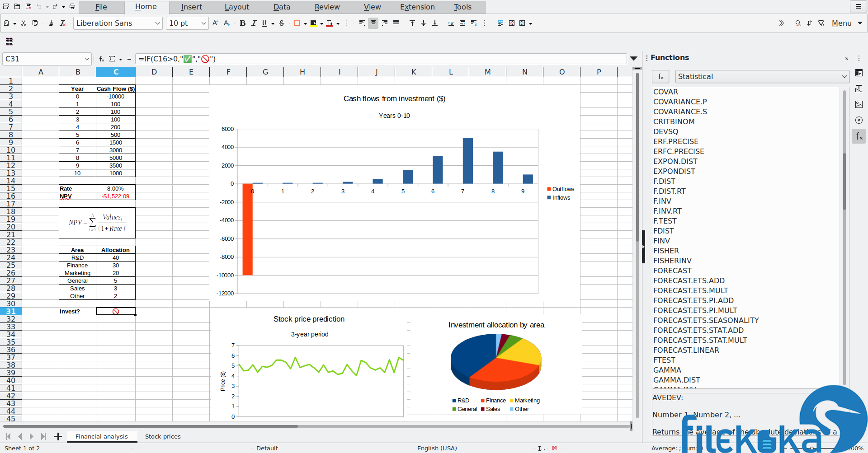Center cell content vertically
Viewport: 868px width, 453px height.
[424, 23]
